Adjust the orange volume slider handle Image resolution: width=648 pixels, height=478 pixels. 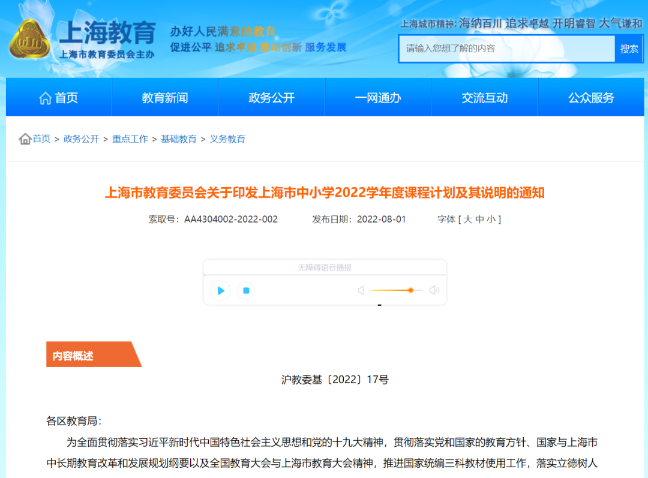pyautogui.click(x=411, y=290)
